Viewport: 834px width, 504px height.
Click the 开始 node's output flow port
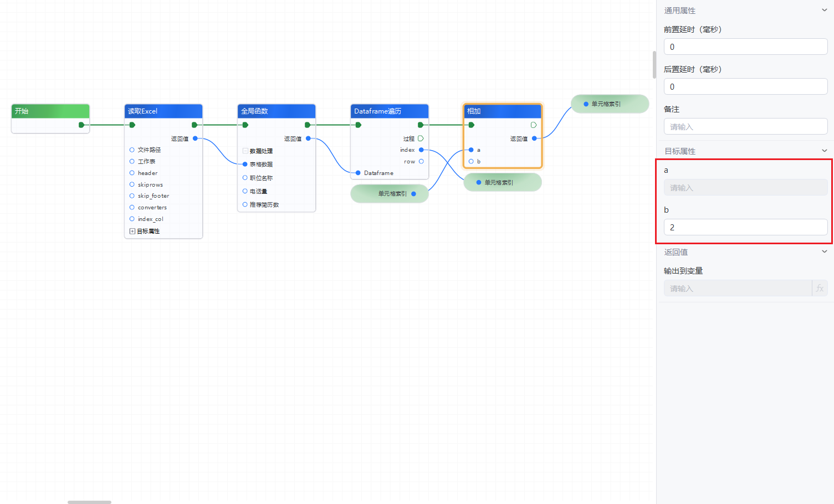pyautogui.click(x=81, y=125)
